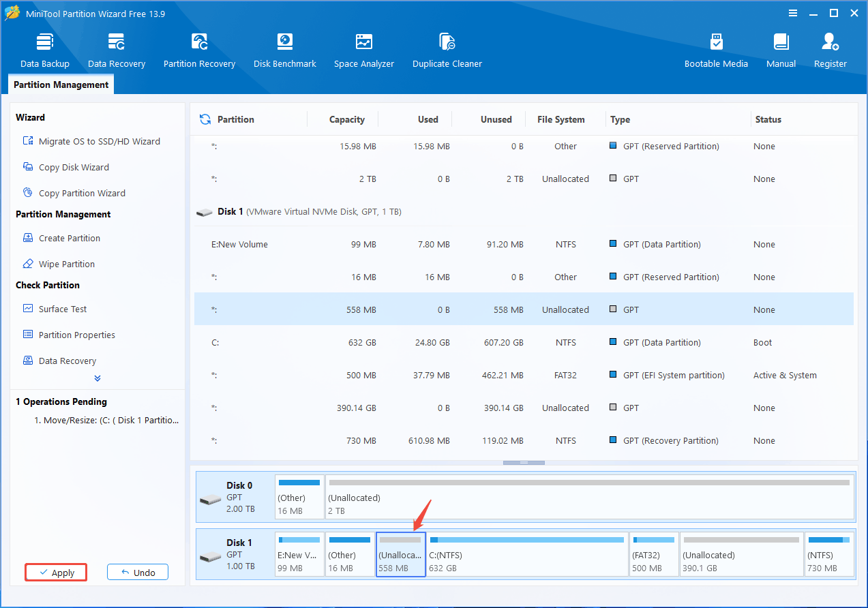Launch Data Recovery from the toolbar
868x608 pixels.
117,50
